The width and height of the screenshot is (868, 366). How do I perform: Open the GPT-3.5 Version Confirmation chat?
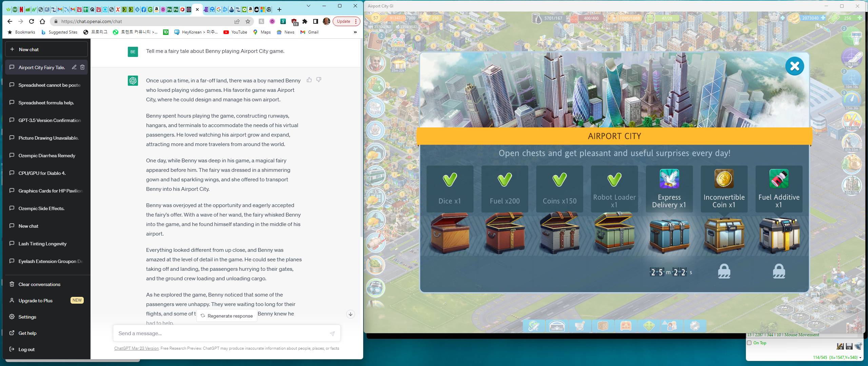46,120
